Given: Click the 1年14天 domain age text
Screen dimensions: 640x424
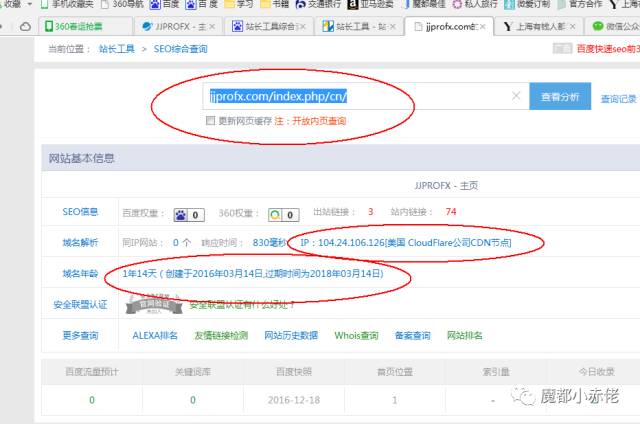Looking at the screenshot, I should pos(253,273).
